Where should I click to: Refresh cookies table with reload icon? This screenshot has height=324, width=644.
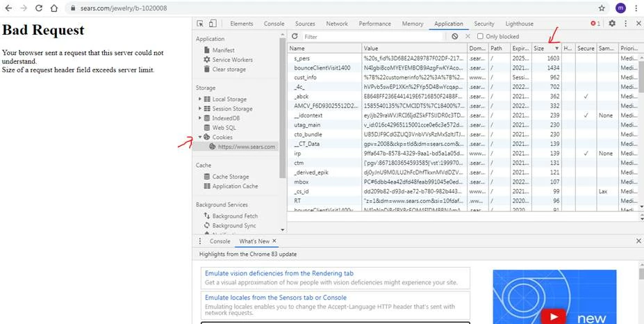click(x=295, y=36)
